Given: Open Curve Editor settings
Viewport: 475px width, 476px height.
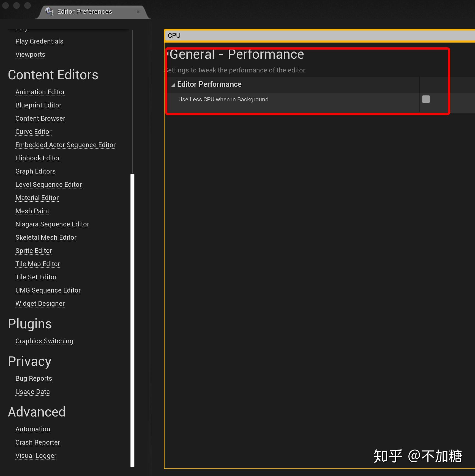Looking at the screenshot, I should tap(33, 132).
